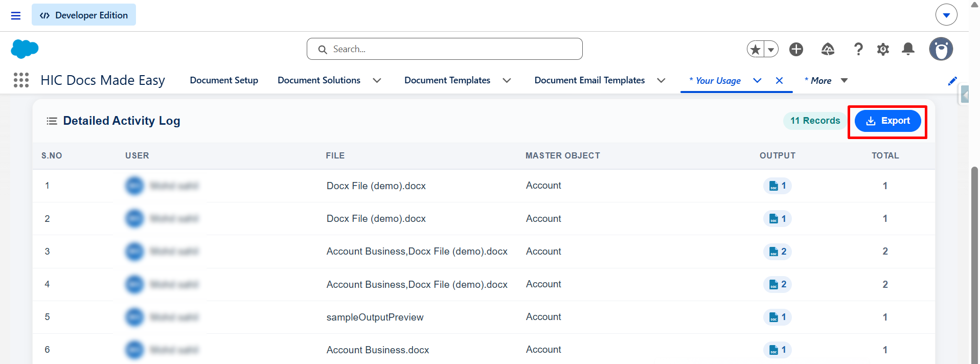Open the App Launcher dots grid
Screen dimensions: 980x364
click(x=21, y=80)
